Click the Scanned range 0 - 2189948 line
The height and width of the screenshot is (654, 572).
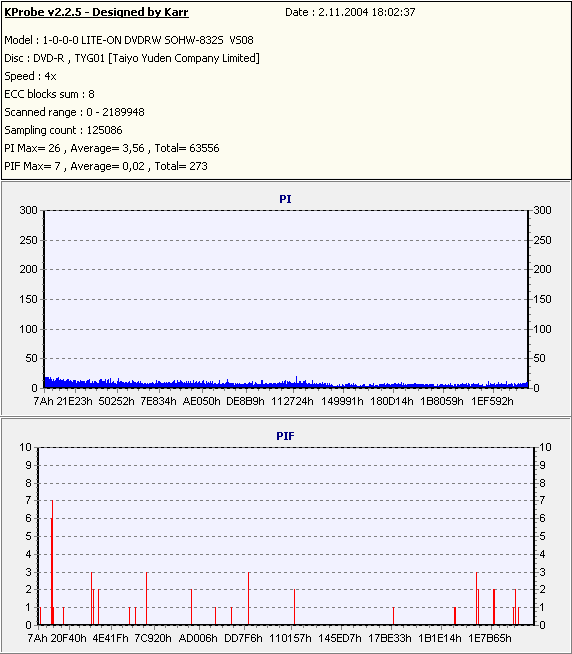coord(74,112)
